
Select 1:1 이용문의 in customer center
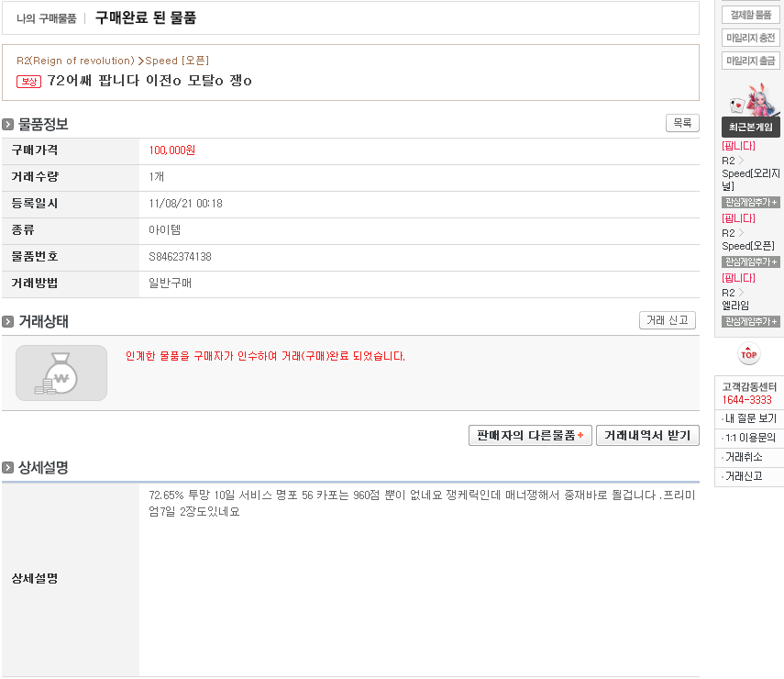tap(751, 438)
